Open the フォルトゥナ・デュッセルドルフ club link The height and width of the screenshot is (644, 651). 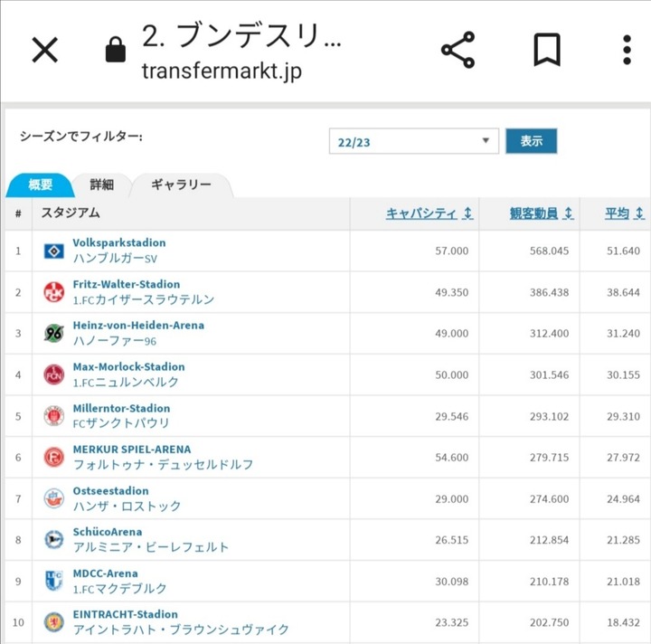coord(163,465)
